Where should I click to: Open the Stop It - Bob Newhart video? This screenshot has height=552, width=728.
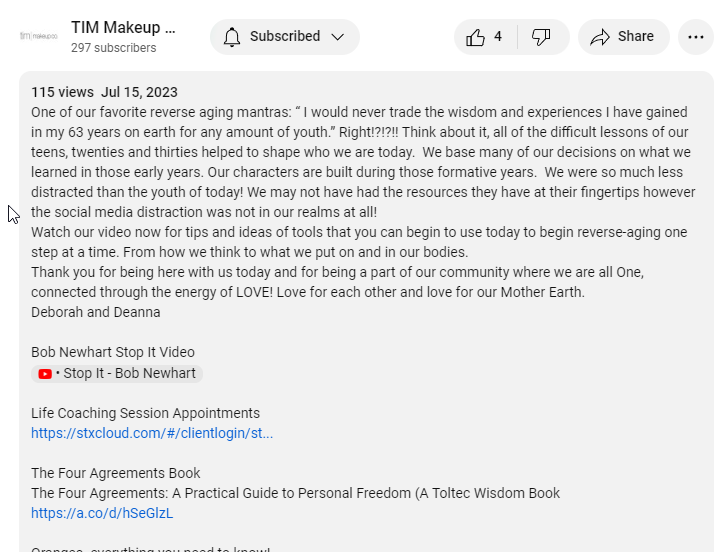[129, 374]
